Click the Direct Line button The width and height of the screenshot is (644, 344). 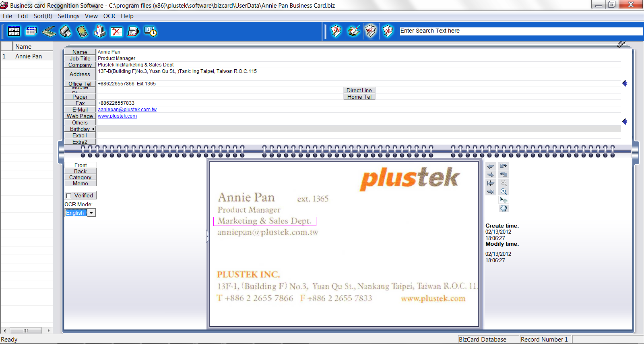(359, 90)
